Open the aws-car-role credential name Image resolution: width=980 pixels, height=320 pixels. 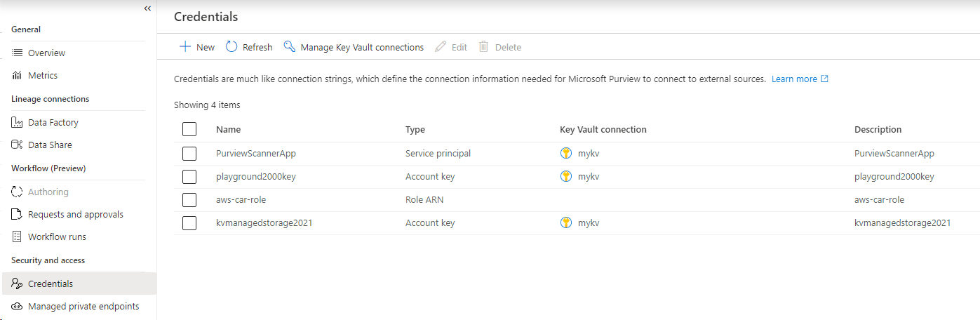[x=241, y=199]
